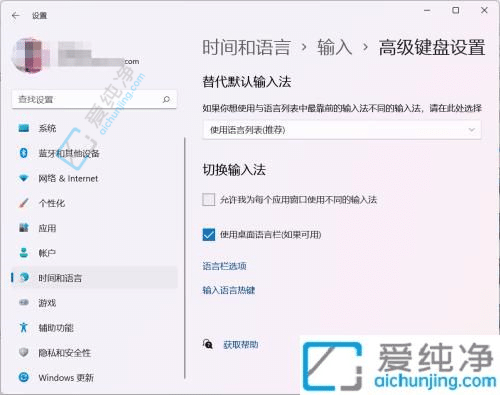Select the 应用 apps icon
The image size is (500, 395).
click(24, 228)
